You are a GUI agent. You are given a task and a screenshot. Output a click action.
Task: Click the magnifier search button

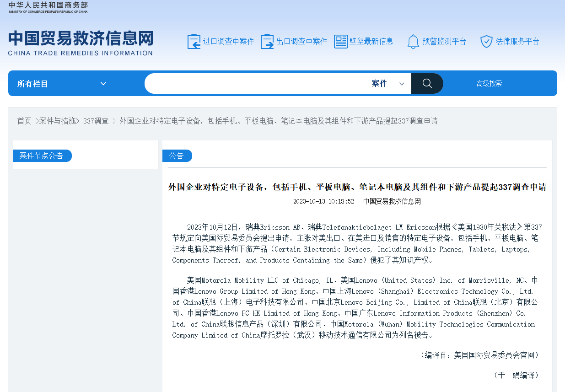coord(427,83)
